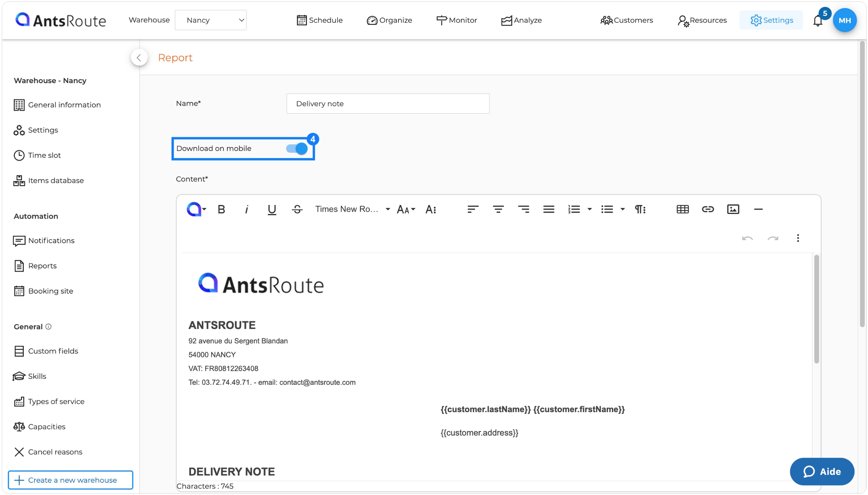Image resolution: width=868 pixels, height=495 pixels.
Task: Click the {{customer.address}} placeholder text
Action: (479, 433)
